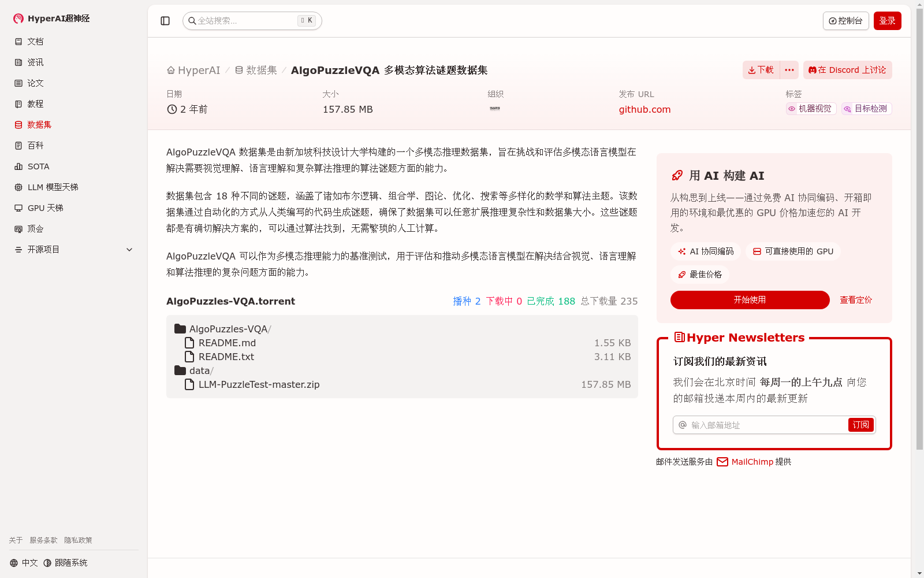
Task: Toggle the 机器视觉 tag filter
Action: [810, 108]
